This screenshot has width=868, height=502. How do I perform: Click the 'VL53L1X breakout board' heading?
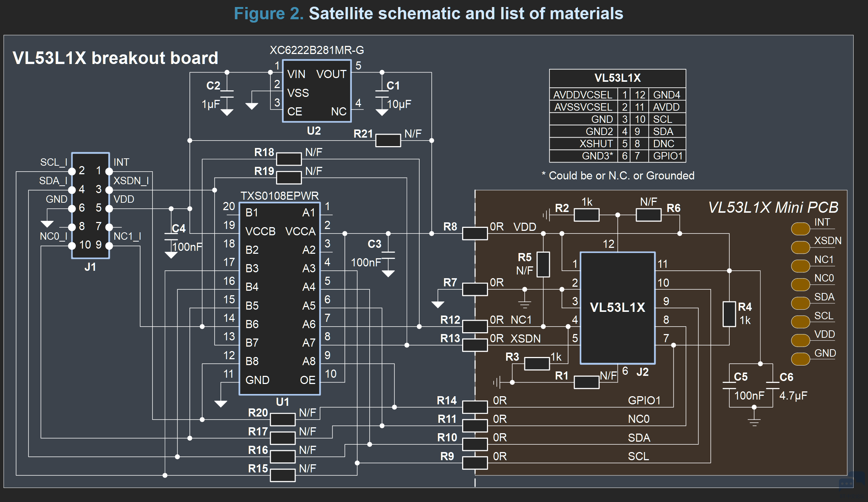[x=115, y=58]
